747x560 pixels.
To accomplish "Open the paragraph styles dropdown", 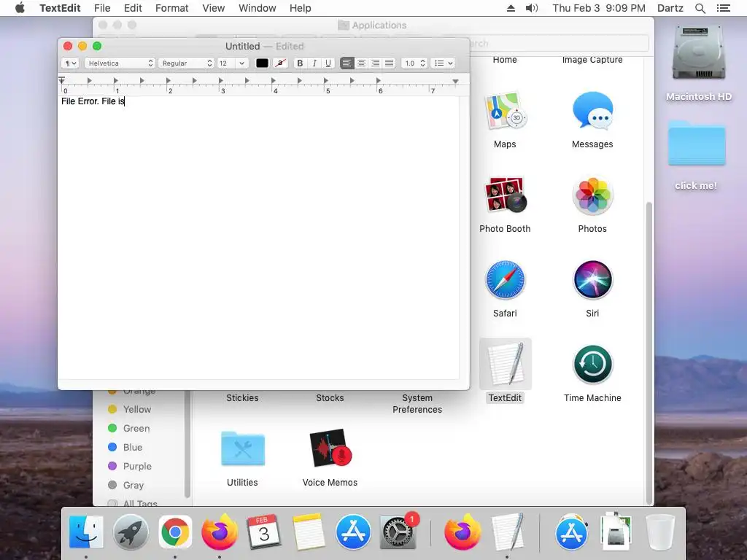I will (70, 63).
